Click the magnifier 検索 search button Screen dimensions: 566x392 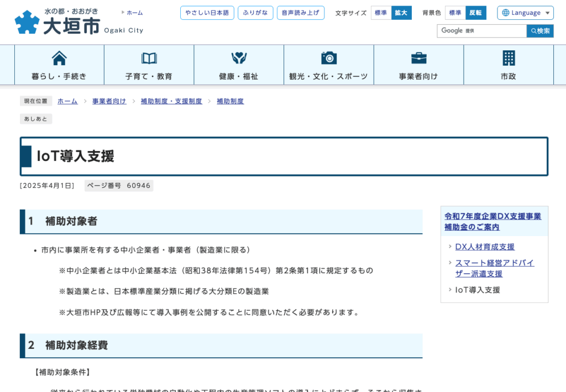click(540, 31)
